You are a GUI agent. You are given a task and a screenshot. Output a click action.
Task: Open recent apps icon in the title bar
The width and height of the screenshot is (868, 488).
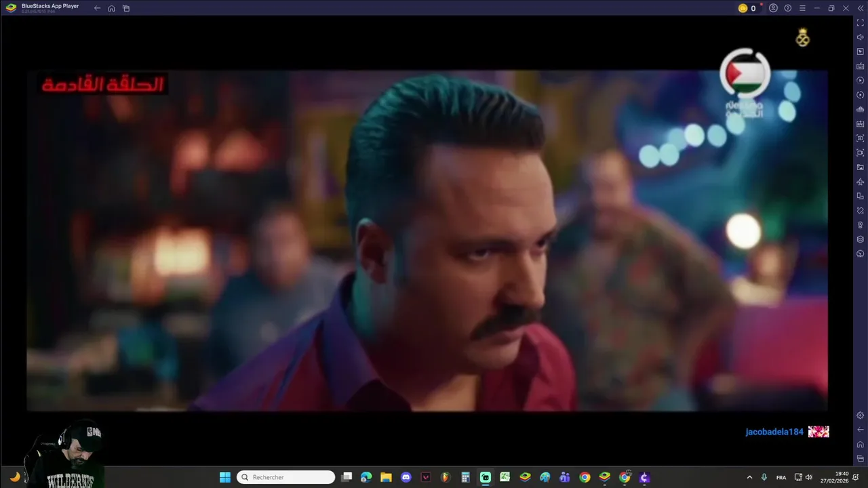pyautogui.click(x=126, y=8)
